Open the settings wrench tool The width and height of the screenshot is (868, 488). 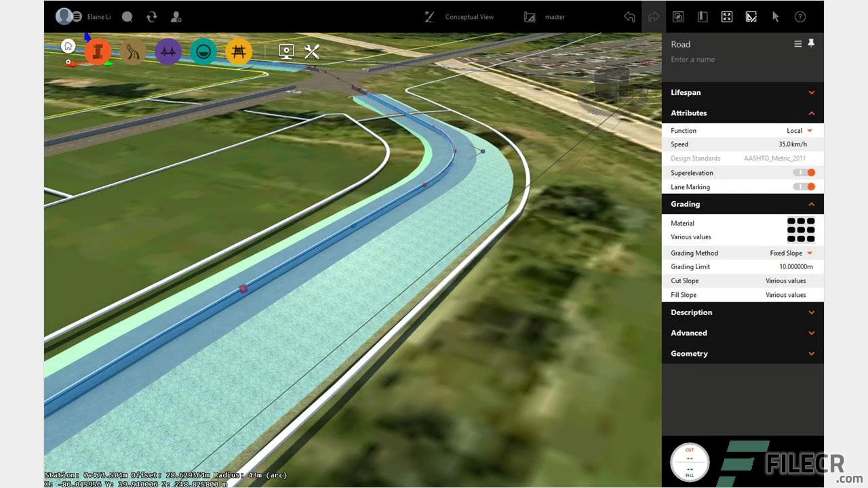[x=311, y=51]
